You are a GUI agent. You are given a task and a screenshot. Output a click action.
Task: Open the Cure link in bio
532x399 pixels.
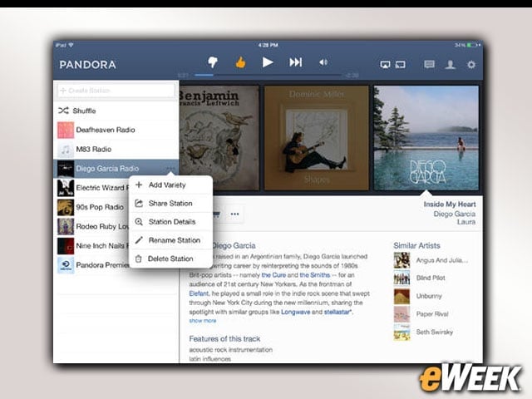[273, 275]
